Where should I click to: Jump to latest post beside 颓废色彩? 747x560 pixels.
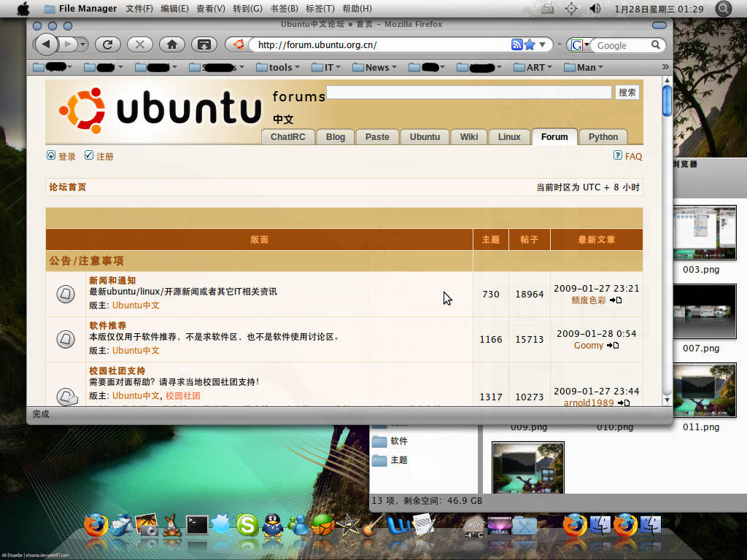pos(615,300)
